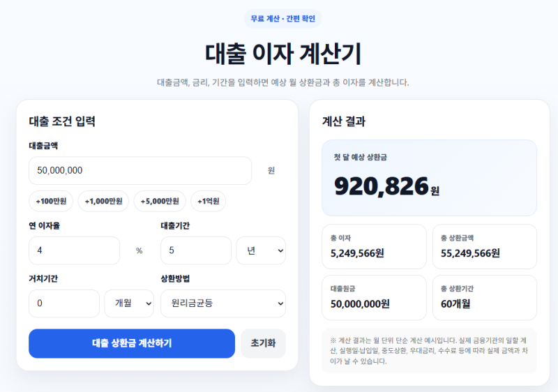The width and height of the screenshot is (558, 392).
Task: Click the 대출 조건 입력 heading
Action: tap(62, 121)
